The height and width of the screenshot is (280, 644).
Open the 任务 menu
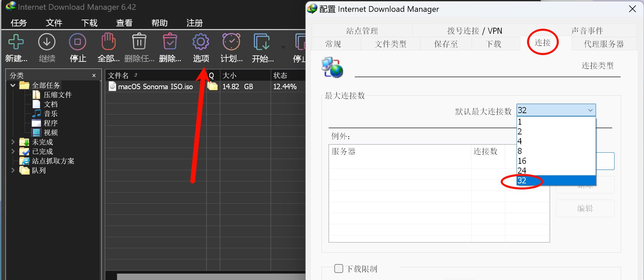19,23
